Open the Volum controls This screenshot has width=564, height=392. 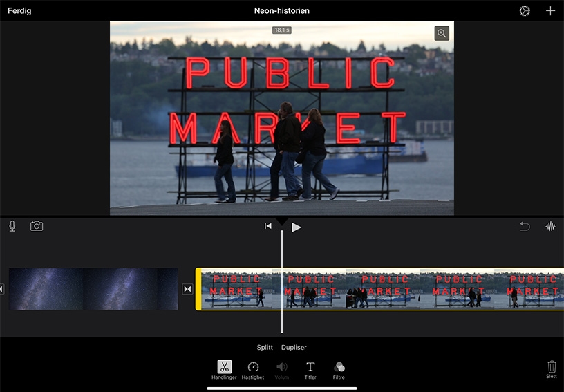281,371
